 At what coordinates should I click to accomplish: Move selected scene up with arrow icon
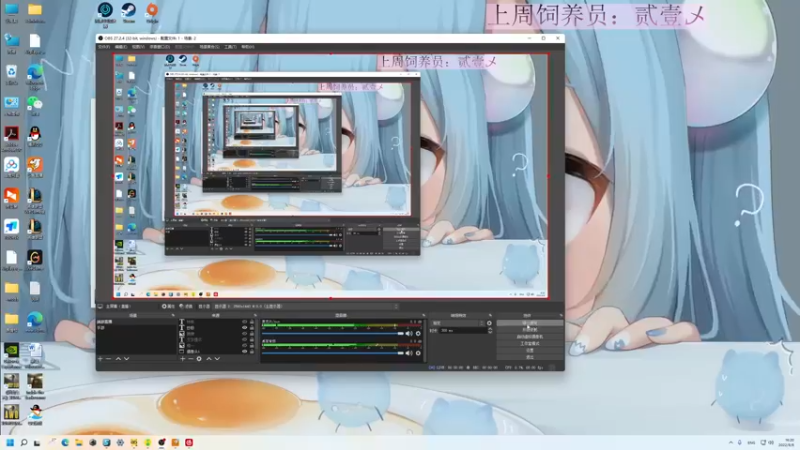pos(118,359)
